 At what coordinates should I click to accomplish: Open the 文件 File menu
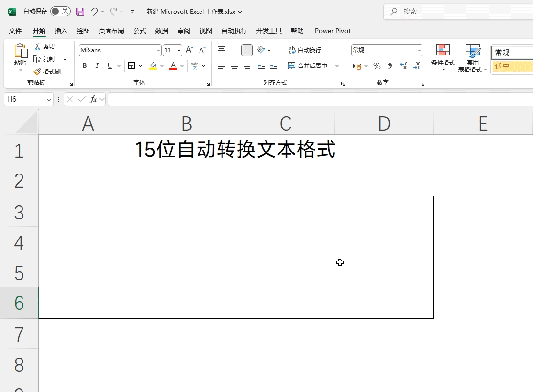coord(15,31)
